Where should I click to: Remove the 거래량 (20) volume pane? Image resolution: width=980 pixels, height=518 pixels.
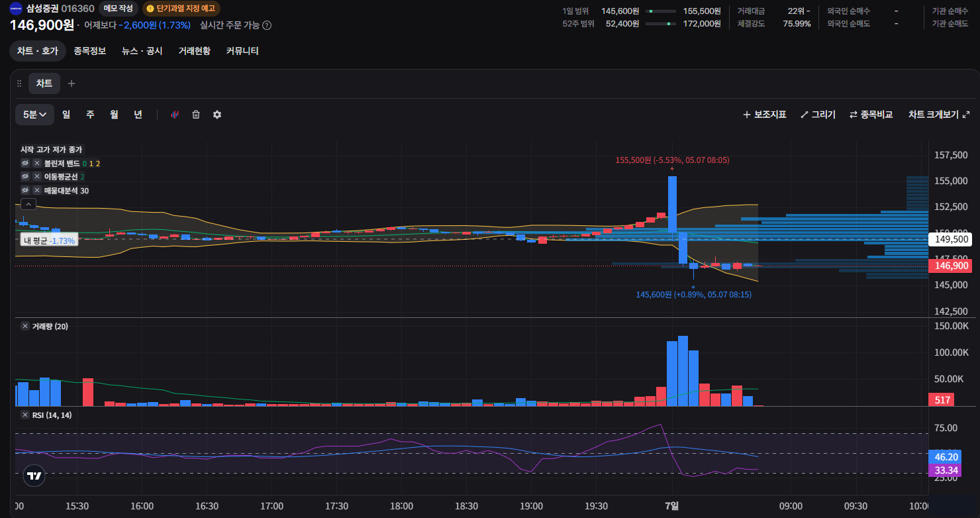tap(25, 326)
